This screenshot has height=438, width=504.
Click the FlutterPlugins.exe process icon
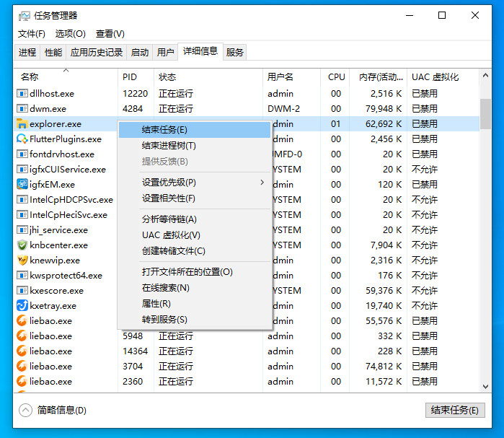[x=22, y=139]
